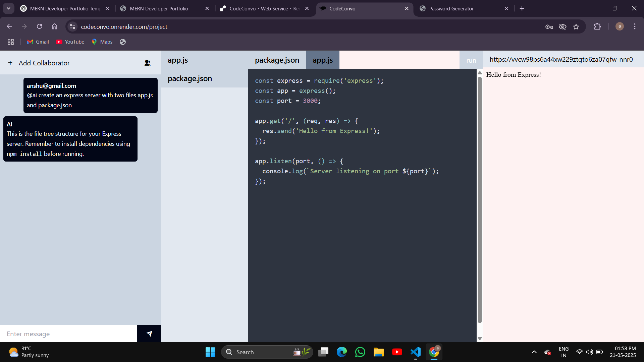Click the plus icon beside Add Collaborator
The width and height of the screenshot is (644, 362).
click(x=10, y=63)
